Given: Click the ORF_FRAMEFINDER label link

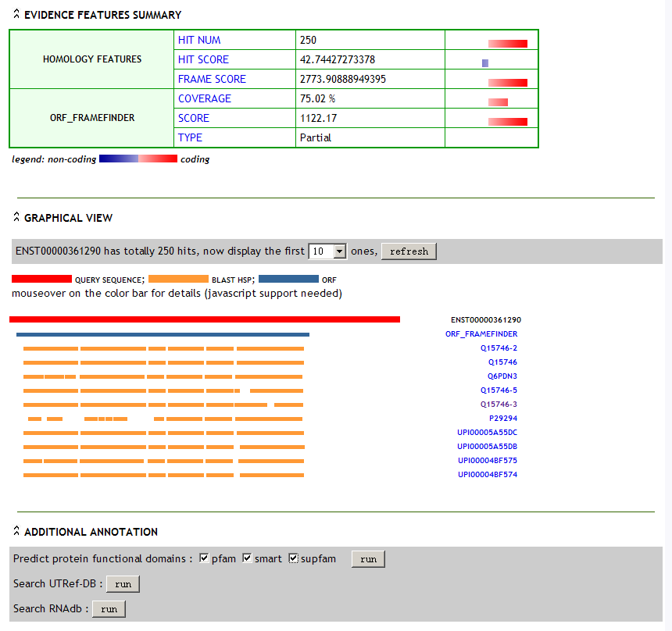Looking at the screenshot, I should 481,334.
